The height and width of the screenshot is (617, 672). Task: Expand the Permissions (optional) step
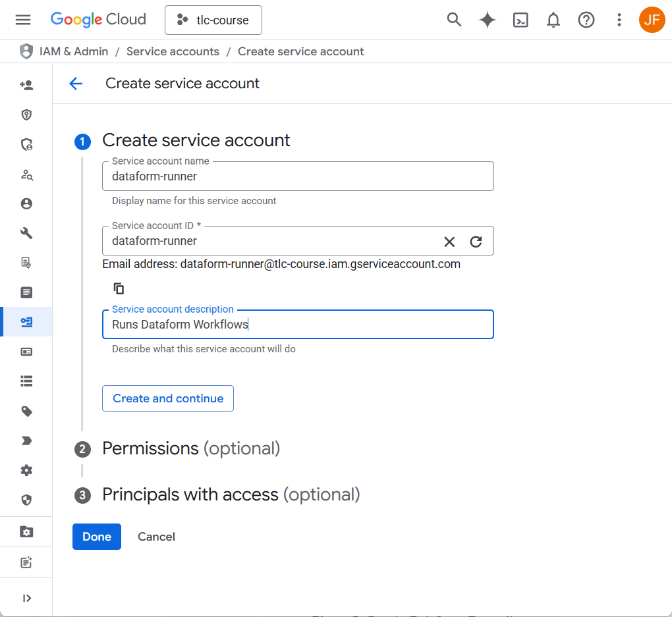pos(191,448)
